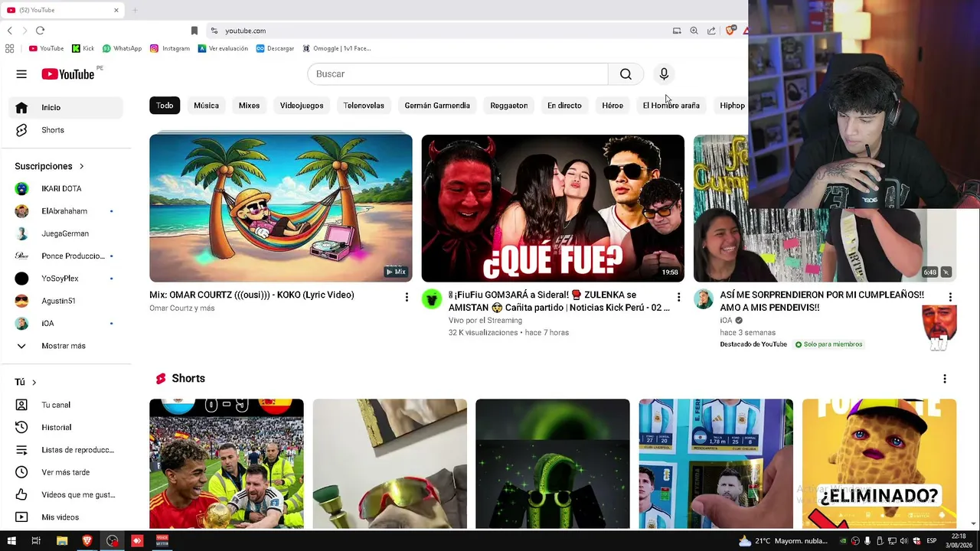980x551 pixels.
Task: Open the IKARI DOTA subscription
Action: click(x=66, y=189)
